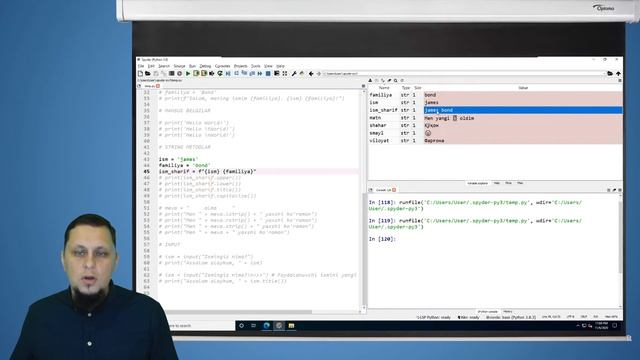This screenshot has height=360, width=640.
Task: Sort variables by the Type column
Action: click(x=406, y=88)
